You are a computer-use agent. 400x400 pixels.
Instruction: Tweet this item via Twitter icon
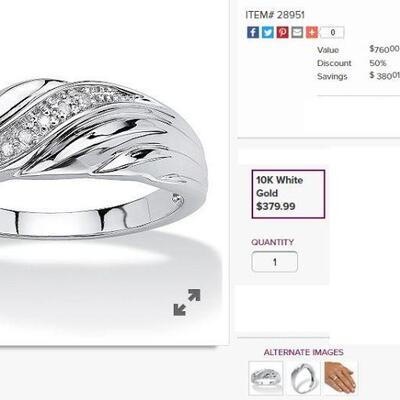tap(268, 32)
